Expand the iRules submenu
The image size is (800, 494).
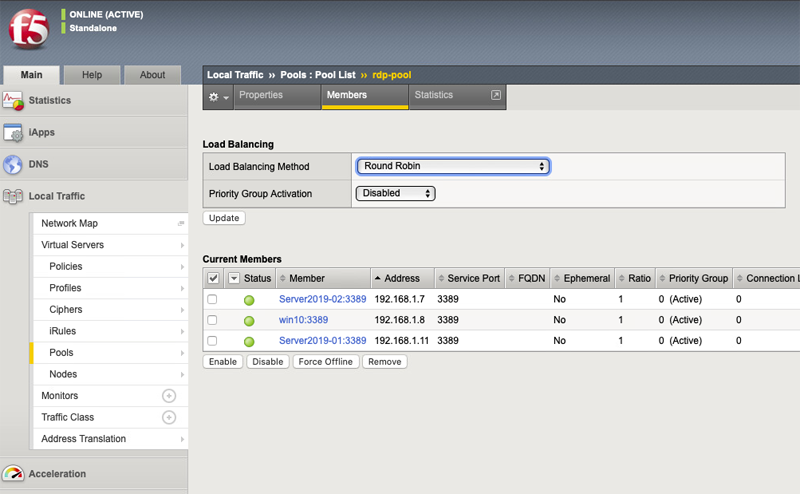coord(182,332)
